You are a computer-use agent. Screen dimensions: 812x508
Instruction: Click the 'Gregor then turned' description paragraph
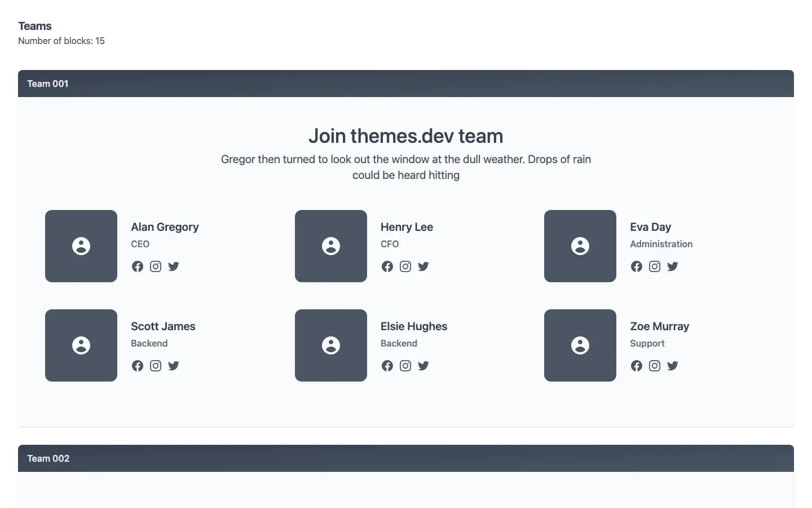pos(406,167)
